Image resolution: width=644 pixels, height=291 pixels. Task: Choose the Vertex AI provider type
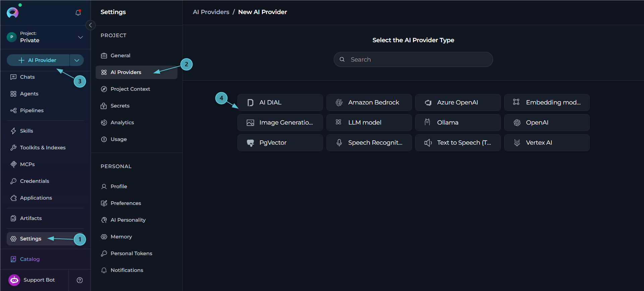pyautogui.click(x=547, y=143)
